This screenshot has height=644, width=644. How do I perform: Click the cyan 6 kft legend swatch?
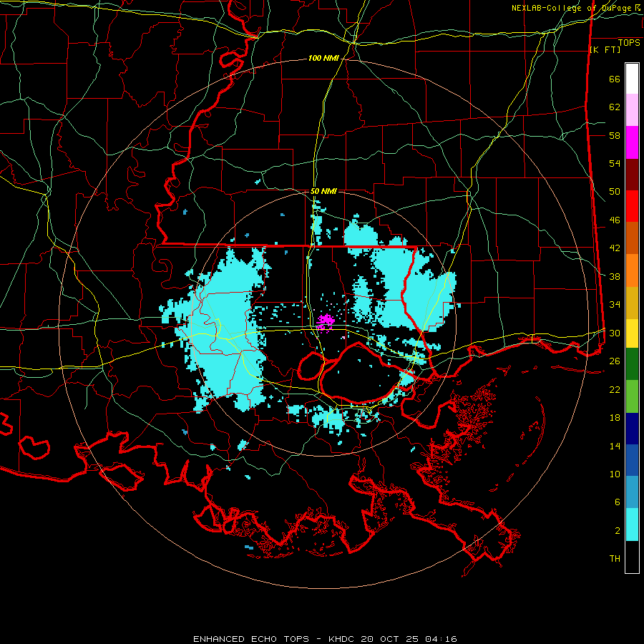pos(632,524)
